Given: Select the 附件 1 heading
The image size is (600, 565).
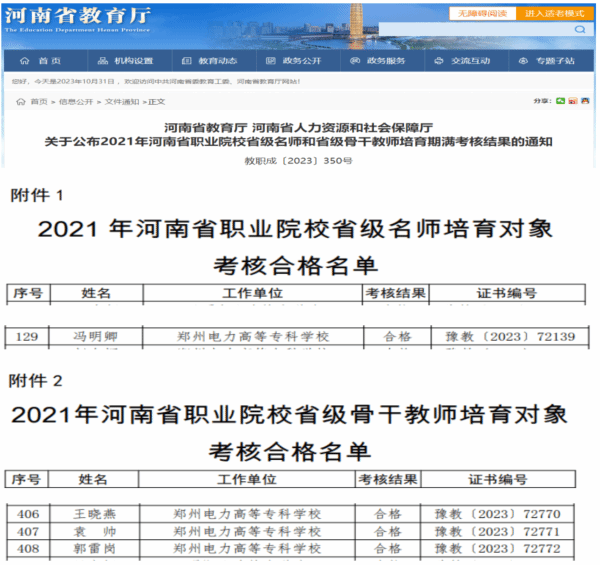Looking at the screenshot, I should click(36, 195).
